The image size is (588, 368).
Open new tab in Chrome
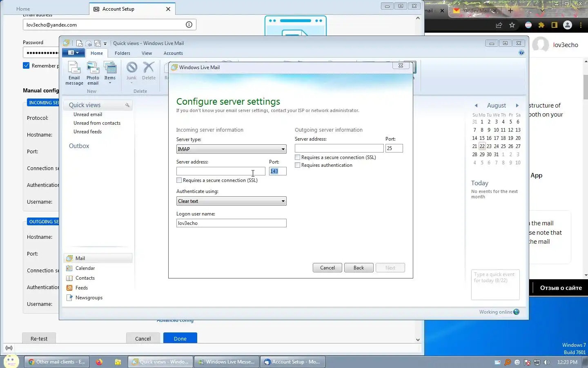pos(510,10)
